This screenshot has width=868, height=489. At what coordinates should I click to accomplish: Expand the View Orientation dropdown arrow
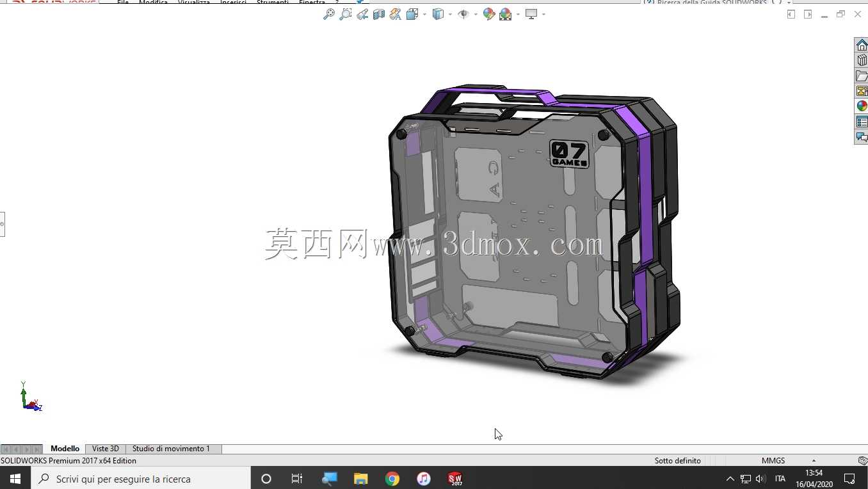coord(424,14)
